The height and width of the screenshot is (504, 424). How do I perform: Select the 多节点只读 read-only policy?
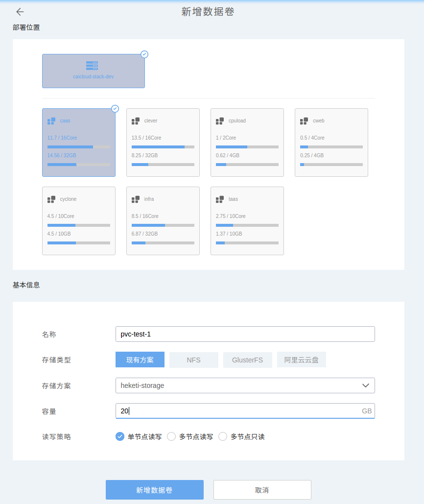(x=223, y=436)
